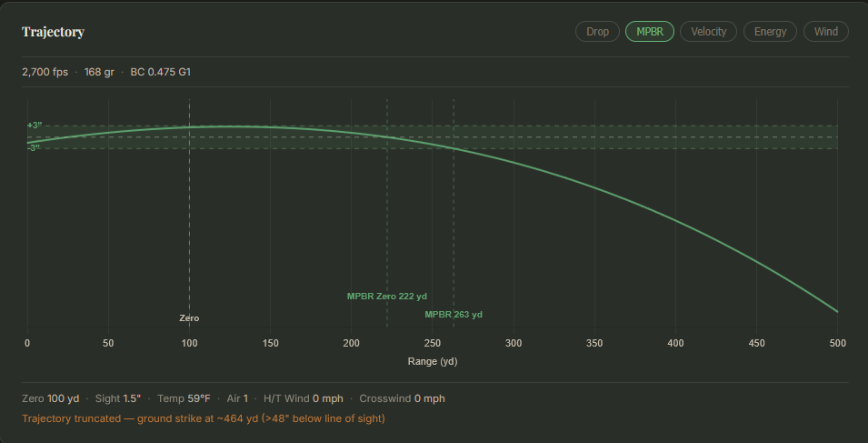Click the 400 tick on range axis
The height and width of the screenshot is (443, 868).
[675, 343]
